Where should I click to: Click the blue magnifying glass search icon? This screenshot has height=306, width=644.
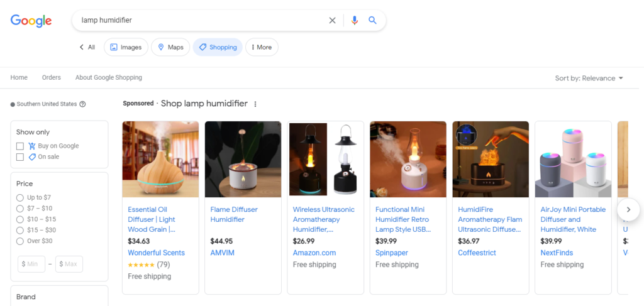pyautogui.click(x=372, y=20)
